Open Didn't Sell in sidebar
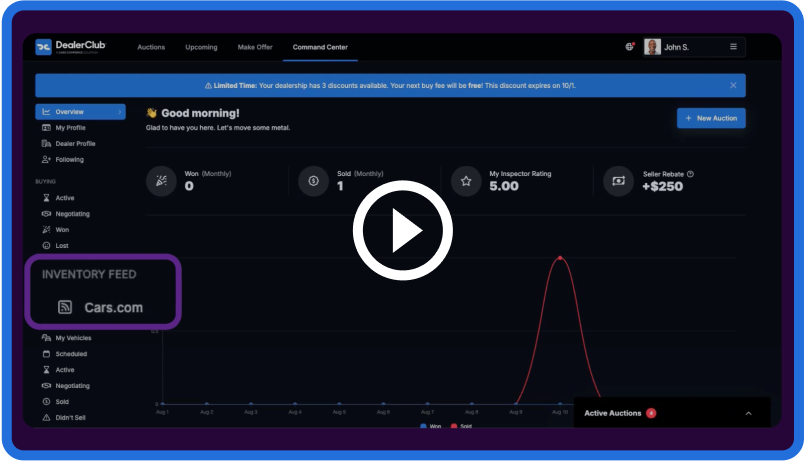Image resolution: width=804 pixels, height=461 pixels. coord(70,417)
